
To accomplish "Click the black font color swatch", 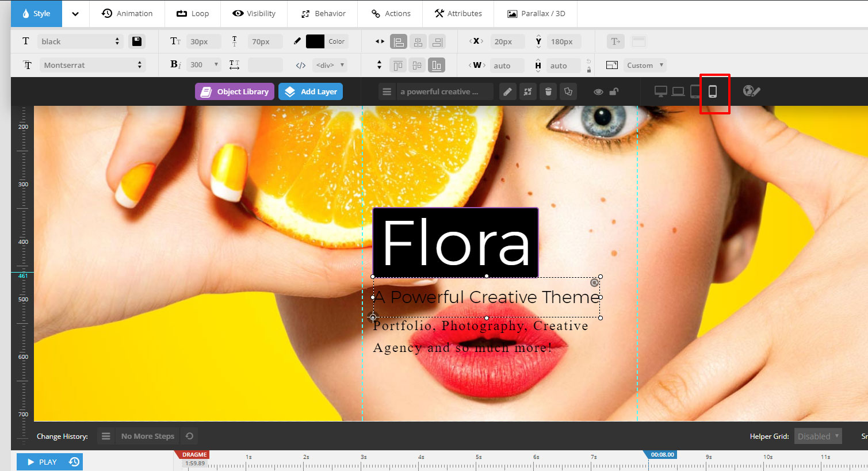I will (315, 41).
